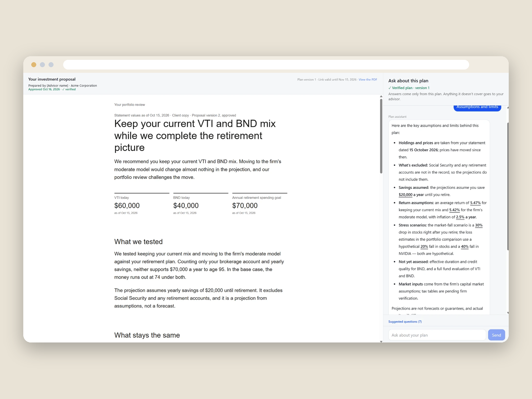Click the underlined 20% stock fall value
The height and width of the screenshot is (399, 532).
point(424,247)
